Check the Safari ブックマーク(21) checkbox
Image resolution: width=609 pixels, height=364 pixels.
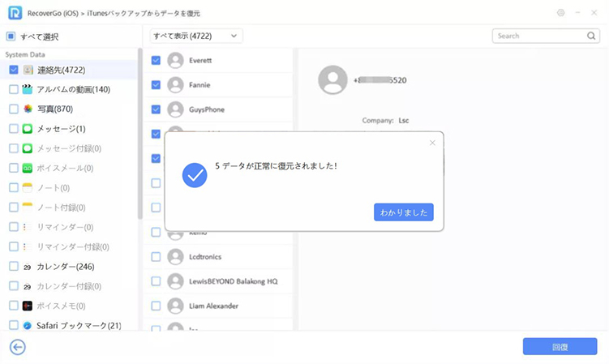pos(14,326)
